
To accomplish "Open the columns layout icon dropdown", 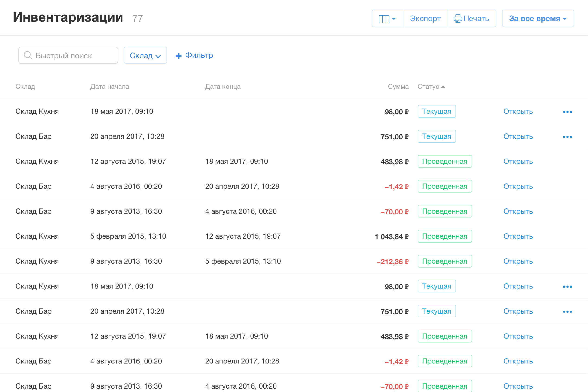I will (x=387, y=19).
